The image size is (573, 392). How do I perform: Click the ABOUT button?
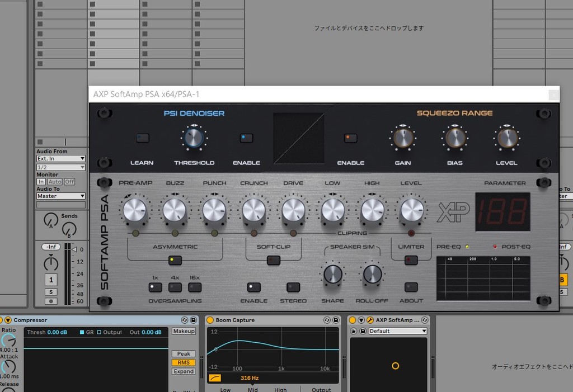tap(411, 287)
